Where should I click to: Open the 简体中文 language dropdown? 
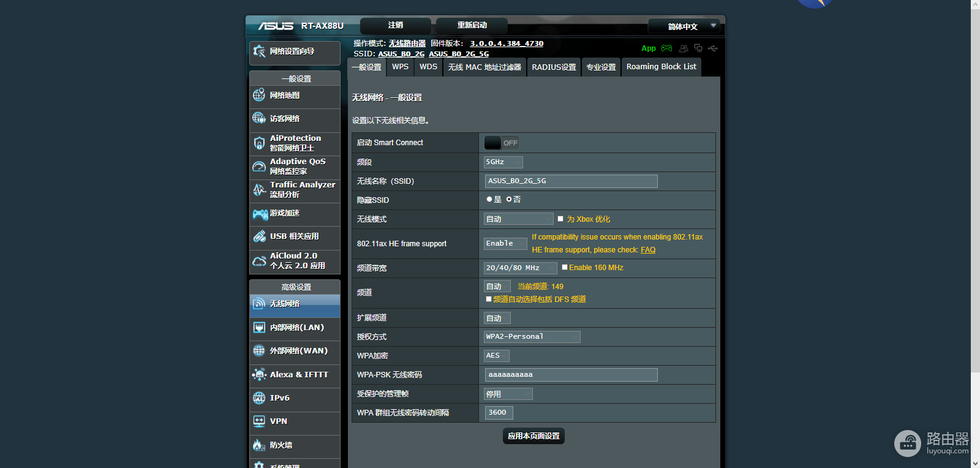tap(684, 26)
